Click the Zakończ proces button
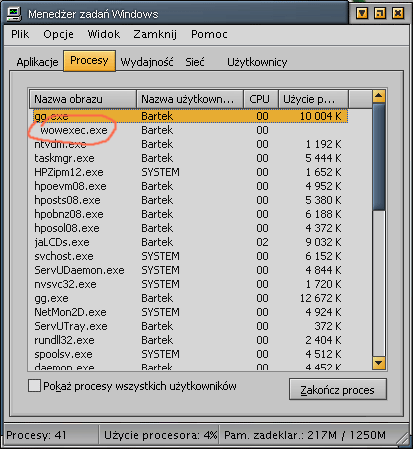Viewport: 413px width, 449px height. [x=338, y=389]
